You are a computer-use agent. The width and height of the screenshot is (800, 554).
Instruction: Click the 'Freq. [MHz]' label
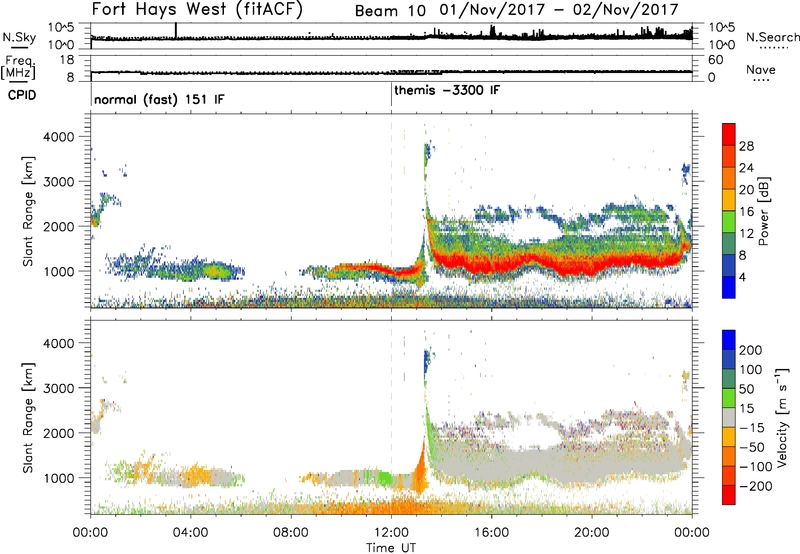click(19, 67)
